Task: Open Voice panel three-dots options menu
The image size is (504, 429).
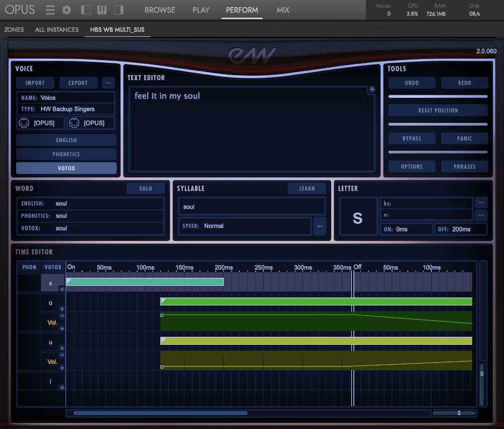Action: tap(108, 83)
